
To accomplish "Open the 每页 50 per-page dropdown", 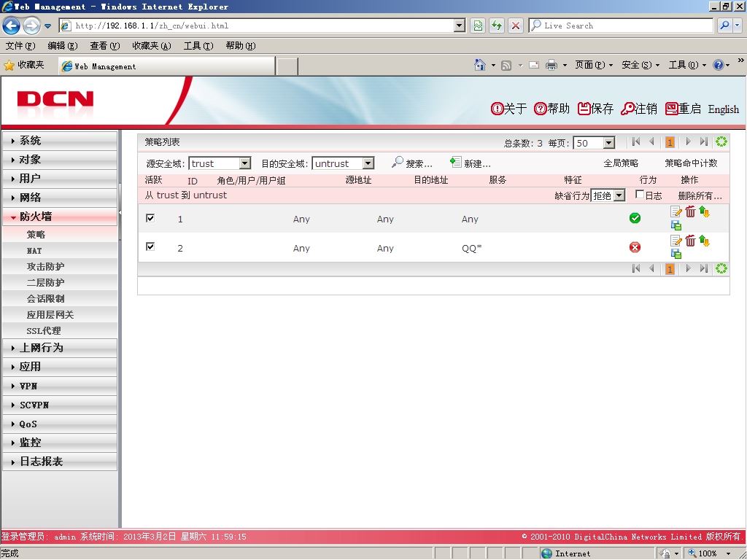I will pyautogui.click(x=609, y=143).
